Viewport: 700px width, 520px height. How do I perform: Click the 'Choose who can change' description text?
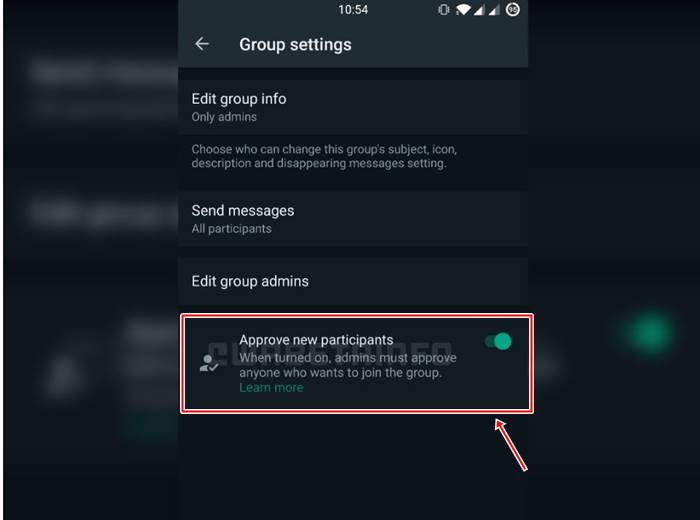(324, 156)
